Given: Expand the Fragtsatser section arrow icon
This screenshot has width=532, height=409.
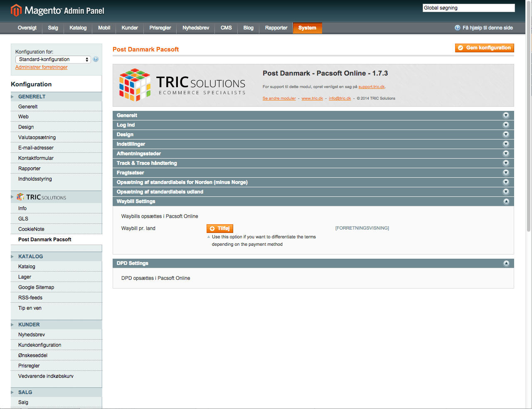Looking at the screenshot, I should 506,173.
